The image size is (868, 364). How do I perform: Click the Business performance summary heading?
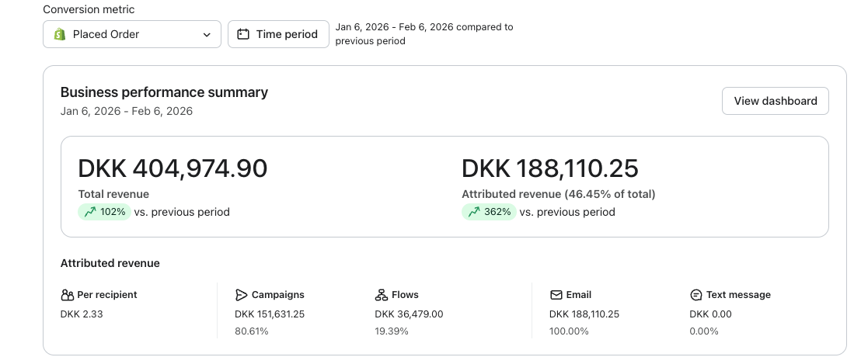click(164, 92)
